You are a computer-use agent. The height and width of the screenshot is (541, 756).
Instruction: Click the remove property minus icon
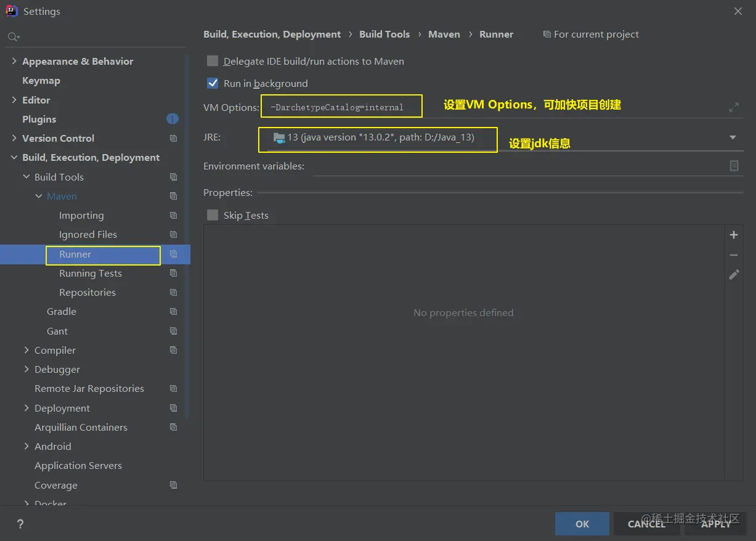click(733, 255)
